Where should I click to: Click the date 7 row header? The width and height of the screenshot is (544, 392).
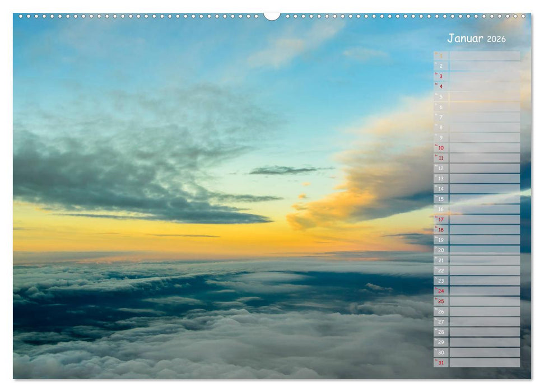point(442,116)
